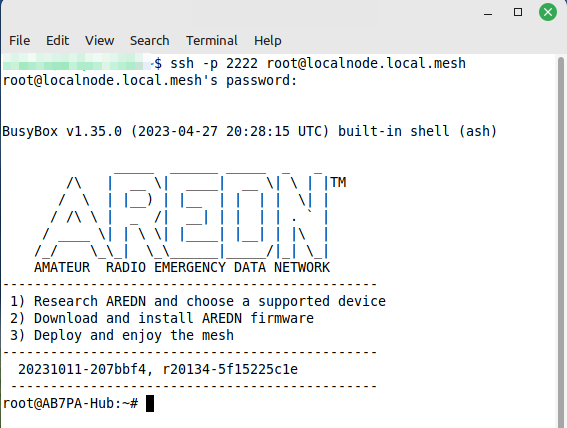Image resolution: width=567 pixels, height=428 pixels.
Task: Click the AREDN ASCII art logo
Action: click(190, 215)
